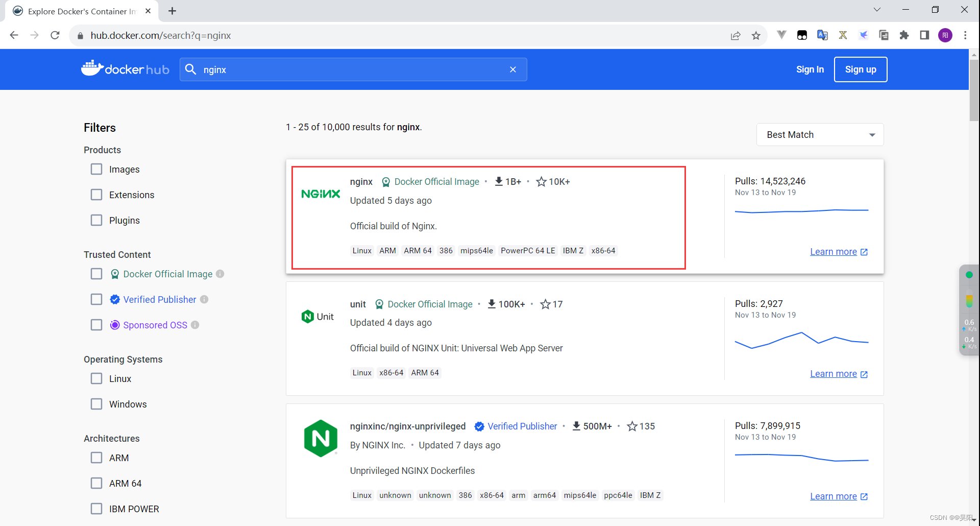Click info icon beside Docker Official Image filter

[x=220, y=274]
